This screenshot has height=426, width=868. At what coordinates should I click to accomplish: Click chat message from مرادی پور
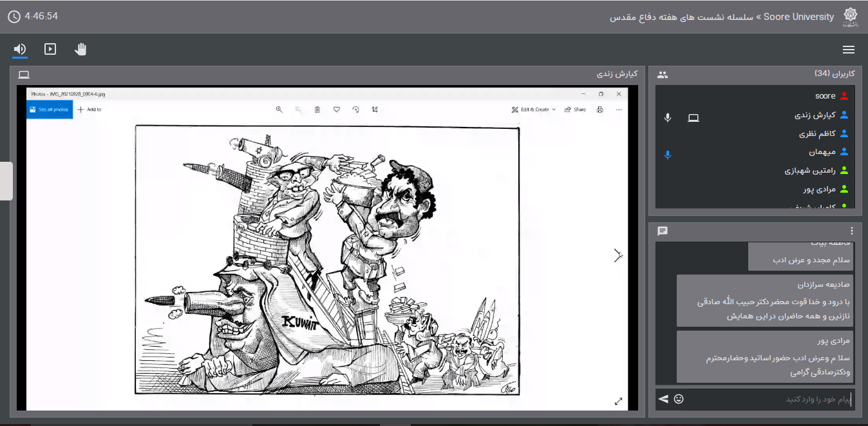pos(765,356)
